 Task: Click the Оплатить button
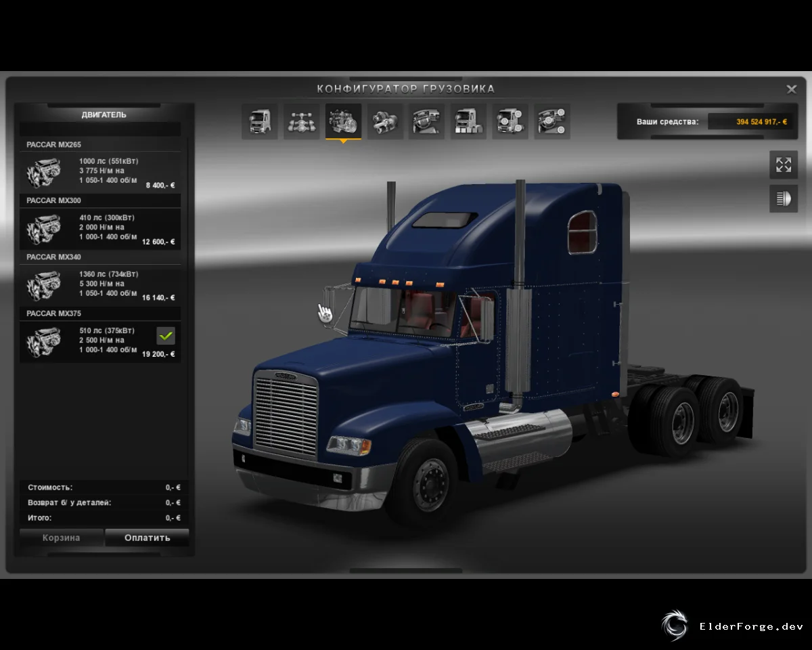[x=148, y=538]
